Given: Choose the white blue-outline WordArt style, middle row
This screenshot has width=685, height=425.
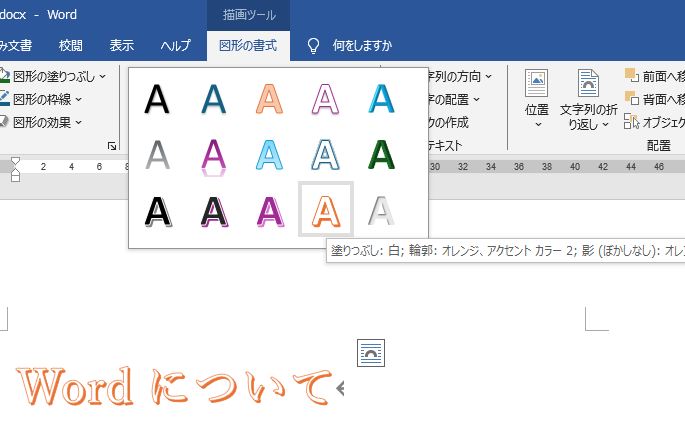Looking at the screenshot, I should tap(325, 155).
